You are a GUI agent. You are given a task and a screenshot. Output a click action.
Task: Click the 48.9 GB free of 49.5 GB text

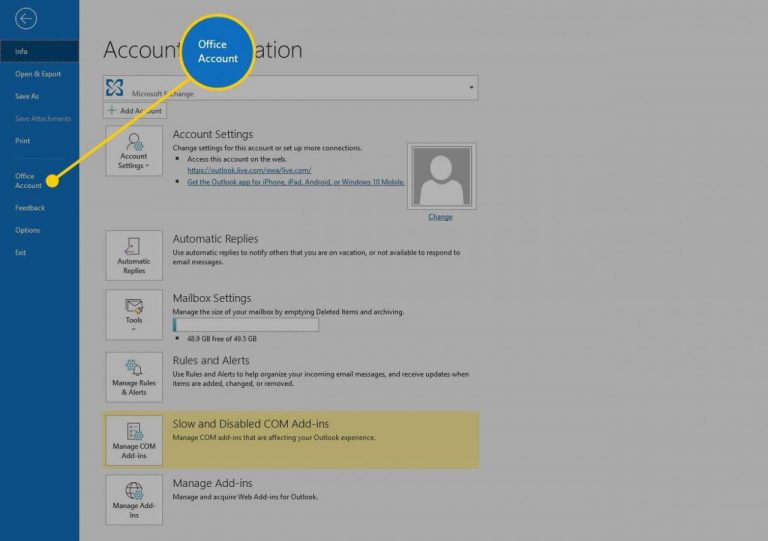222,339
